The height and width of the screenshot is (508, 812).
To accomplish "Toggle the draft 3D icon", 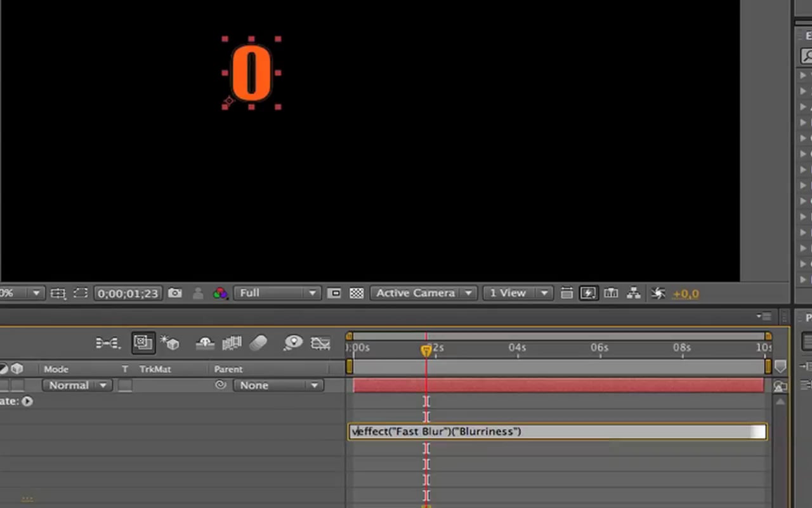I will (x=169, y=344).
